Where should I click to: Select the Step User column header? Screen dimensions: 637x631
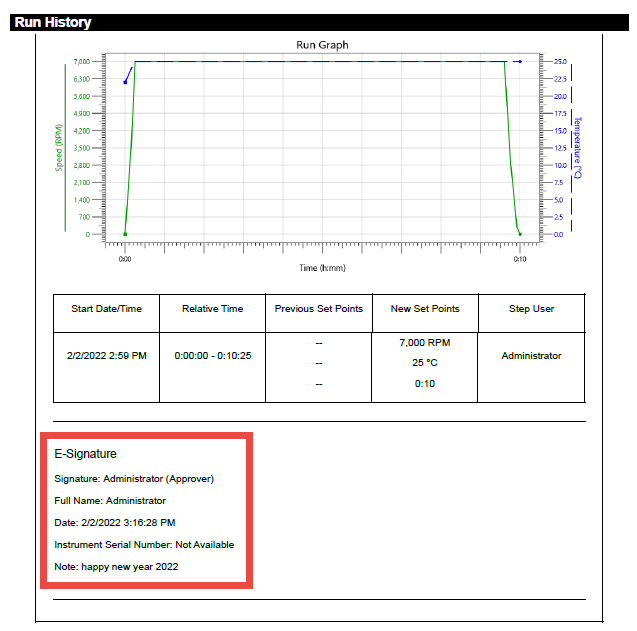point(531,309)
